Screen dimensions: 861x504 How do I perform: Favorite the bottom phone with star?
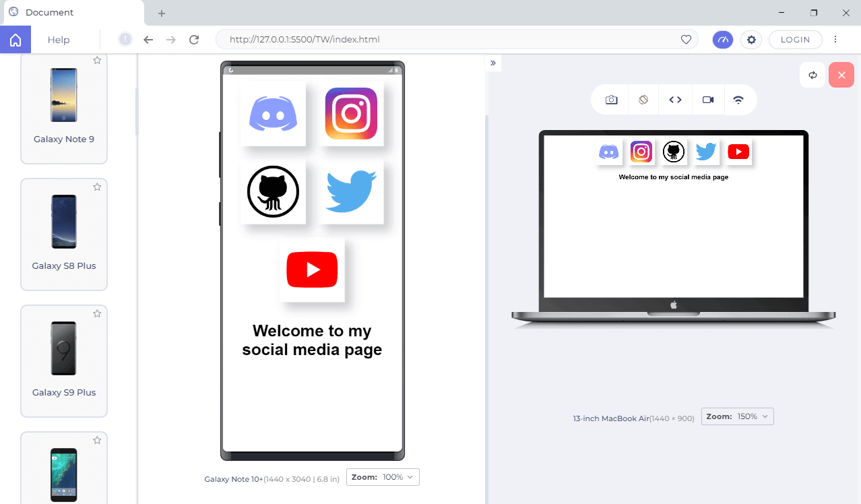(x=97, y=440)
